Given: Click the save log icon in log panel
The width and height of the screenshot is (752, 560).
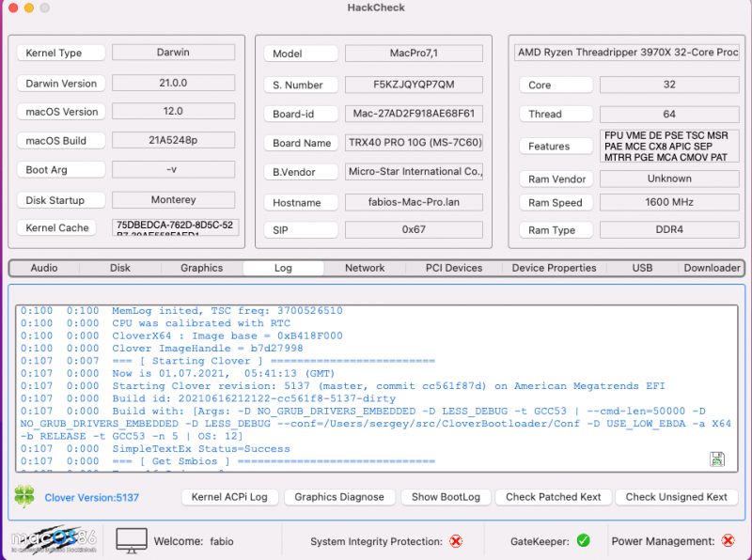Looking at the screenshot, I should tap(717, 459).
